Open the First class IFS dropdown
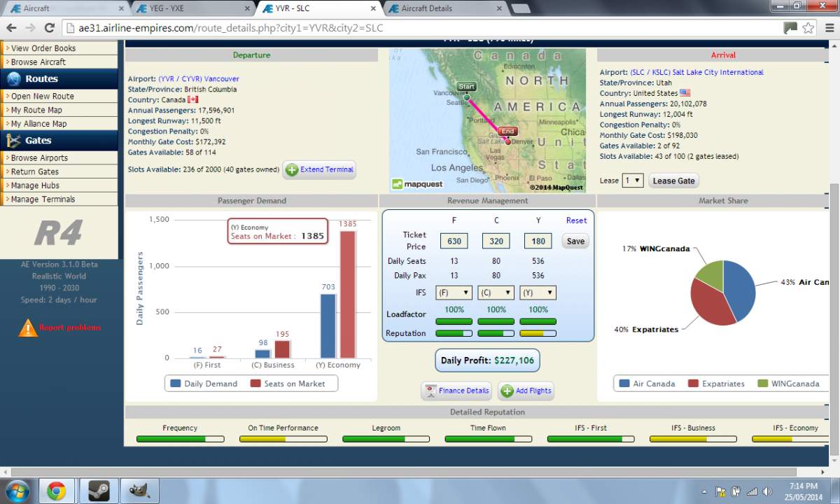 pos(454,293)
